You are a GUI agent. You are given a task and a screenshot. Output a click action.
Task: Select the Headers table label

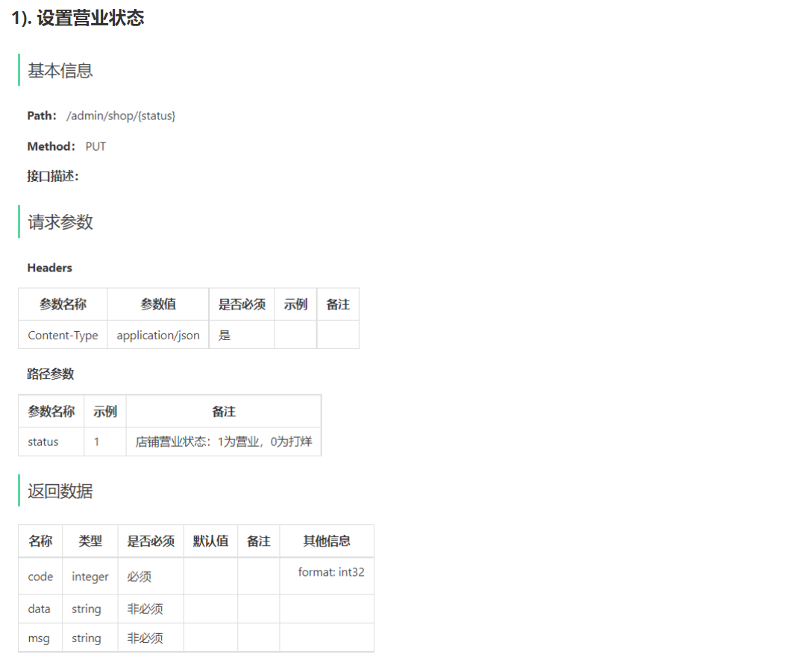49,268
